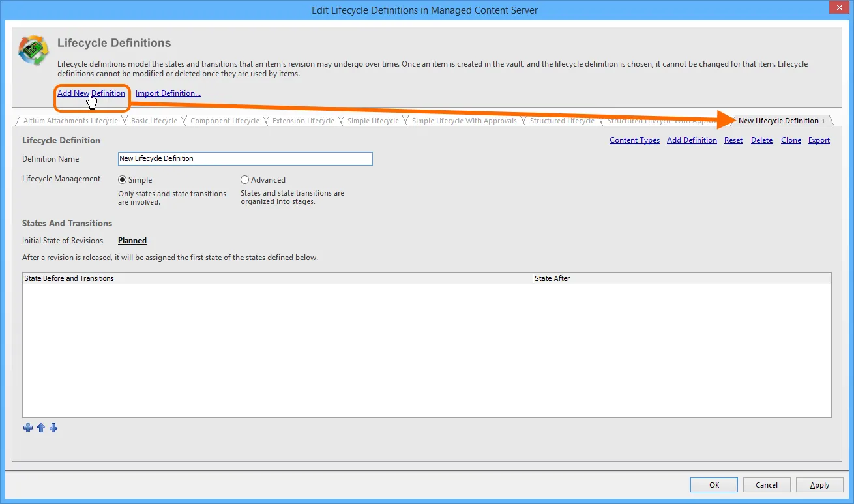Switch to the Component Lifecycle tab
This screenshot has width=854, height=504.
click(225, 121)
